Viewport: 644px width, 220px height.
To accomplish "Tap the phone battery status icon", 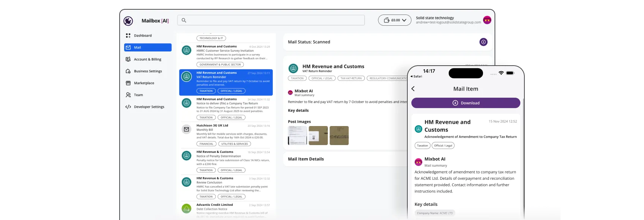I will pos(510,73).
